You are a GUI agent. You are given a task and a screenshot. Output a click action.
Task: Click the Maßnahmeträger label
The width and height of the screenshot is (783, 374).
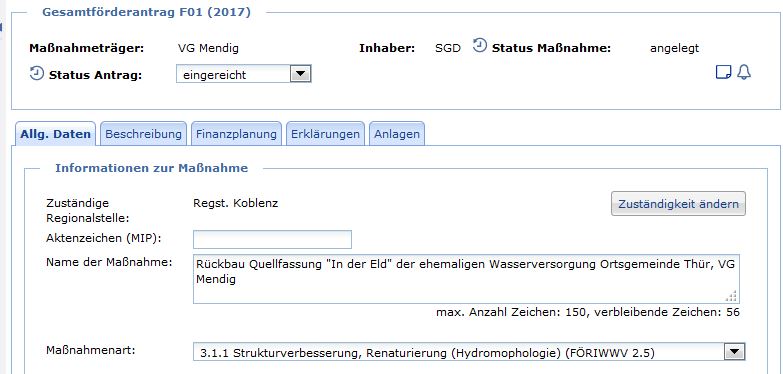tap(86, 48)
